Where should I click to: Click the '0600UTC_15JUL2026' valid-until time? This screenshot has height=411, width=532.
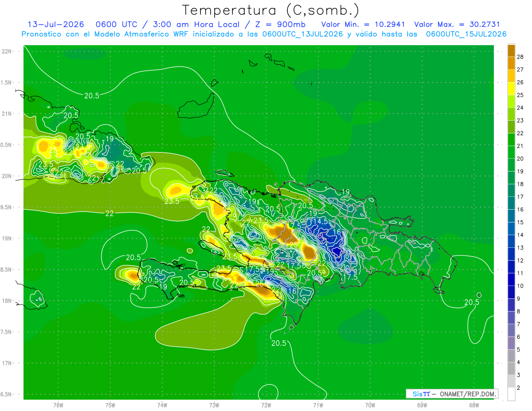point(466,34)
